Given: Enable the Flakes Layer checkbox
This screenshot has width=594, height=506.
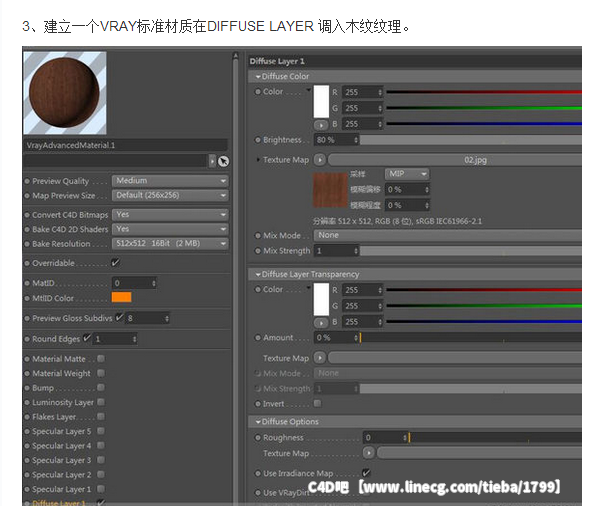Looking at the screenshot, I should coord(101,417).
